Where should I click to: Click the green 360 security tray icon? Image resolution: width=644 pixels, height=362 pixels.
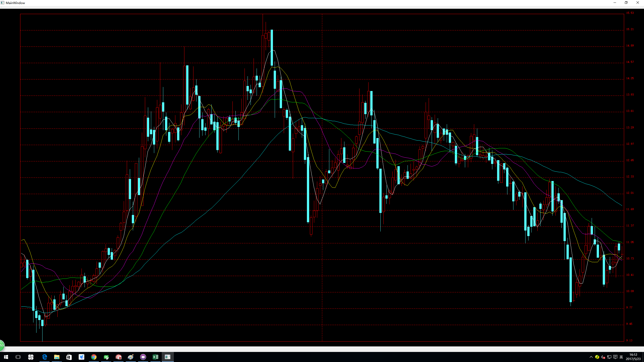pos(597,357)
